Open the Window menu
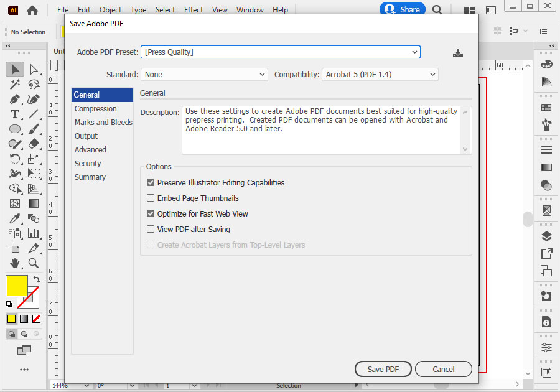This screenshot has height=392, width=560. point(250,9)
